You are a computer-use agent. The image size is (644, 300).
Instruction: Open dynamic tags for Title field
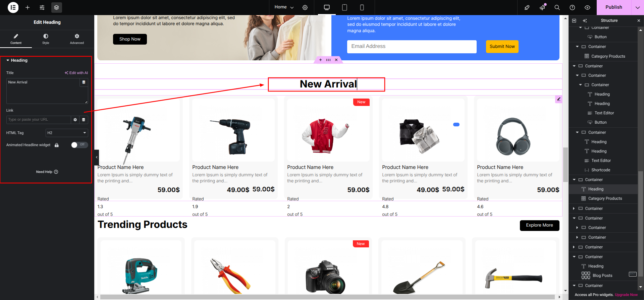click(x=84, y=82)
